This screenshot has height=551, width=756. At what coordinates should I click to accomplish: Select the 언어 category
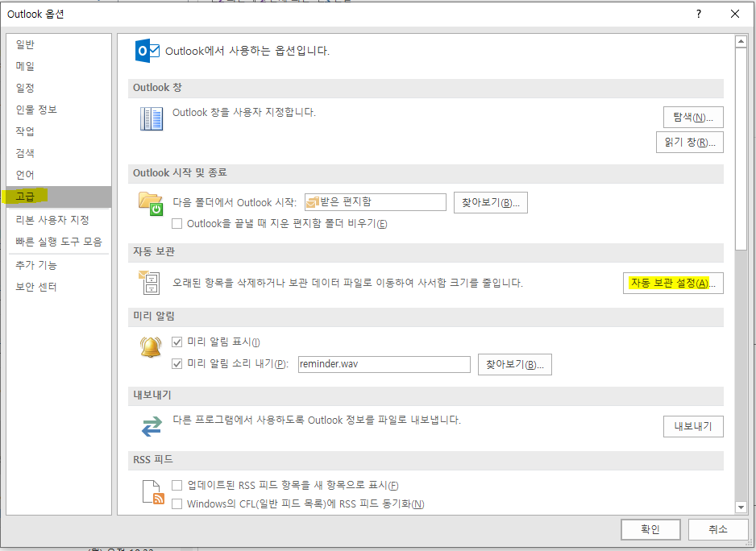(59, 175)
